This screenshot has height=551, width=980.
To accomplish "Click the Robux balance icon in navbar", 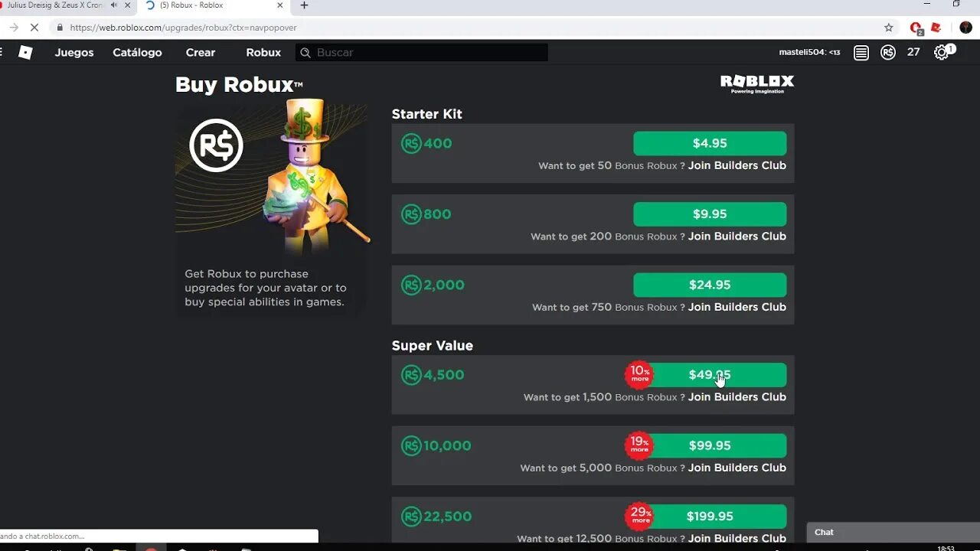I will tap(888, 53).
